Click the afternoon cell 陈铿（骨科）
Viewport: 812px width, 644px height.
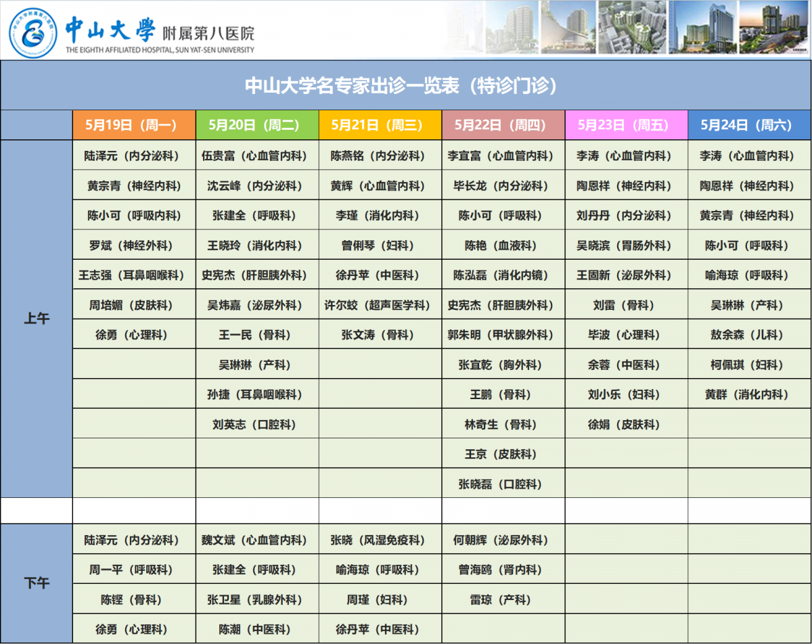(134, 599)
